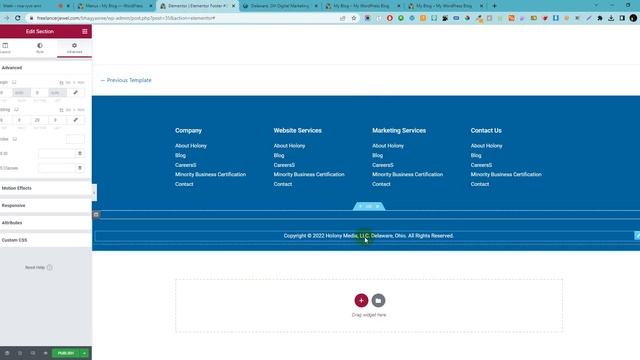Bookmark this page with star icon
This screenshot has width=640, height=360.
click(x=353, y=18)
